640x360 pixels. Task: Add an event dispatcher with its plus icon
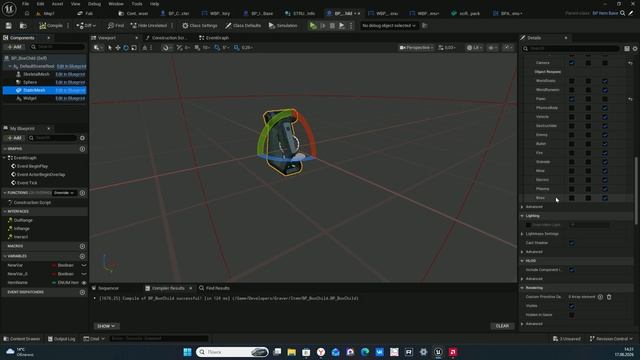pyautogui.click(x=82, y=292)
